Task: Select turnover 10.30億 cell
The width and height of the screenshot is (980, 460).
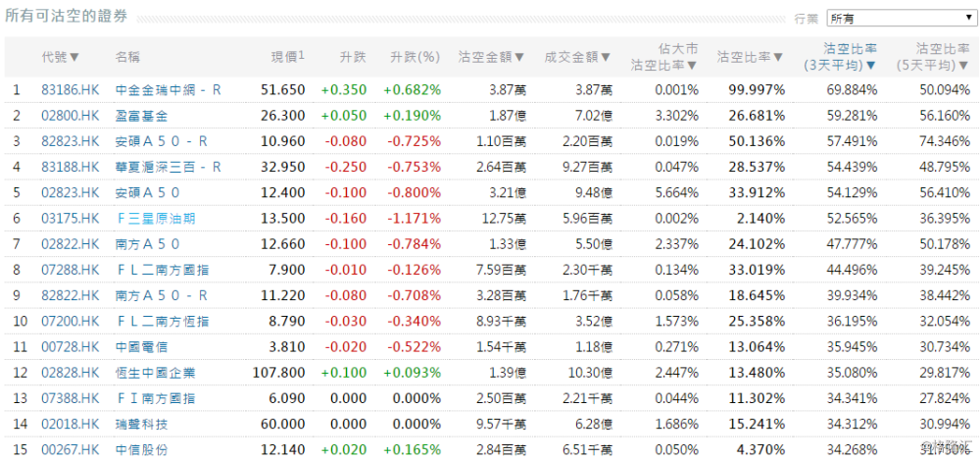Action: click(x=588, y=373)
